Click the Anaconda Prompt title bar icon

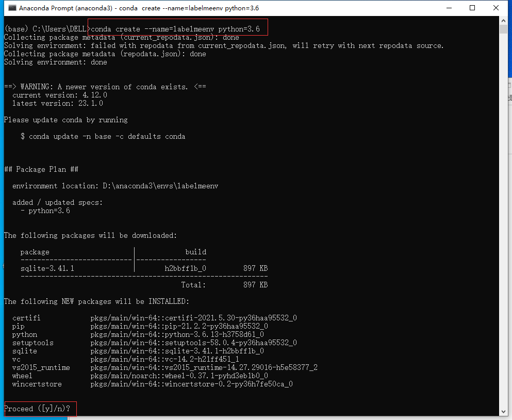11,8
